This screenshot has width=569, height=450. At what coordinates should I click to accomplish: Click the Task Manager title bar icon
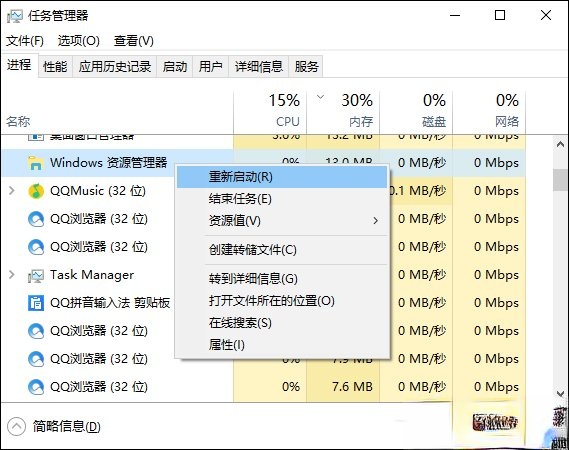(x=15, y=16)
